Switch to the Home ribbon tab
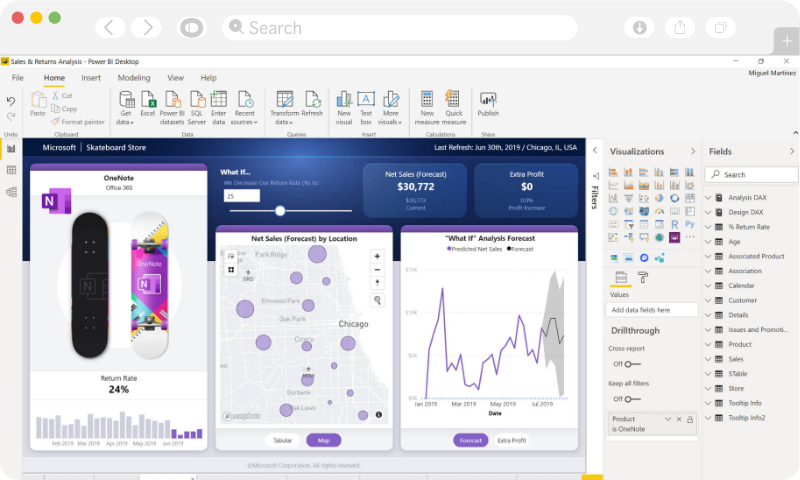The image size is (800, 480). coord(54,78)
